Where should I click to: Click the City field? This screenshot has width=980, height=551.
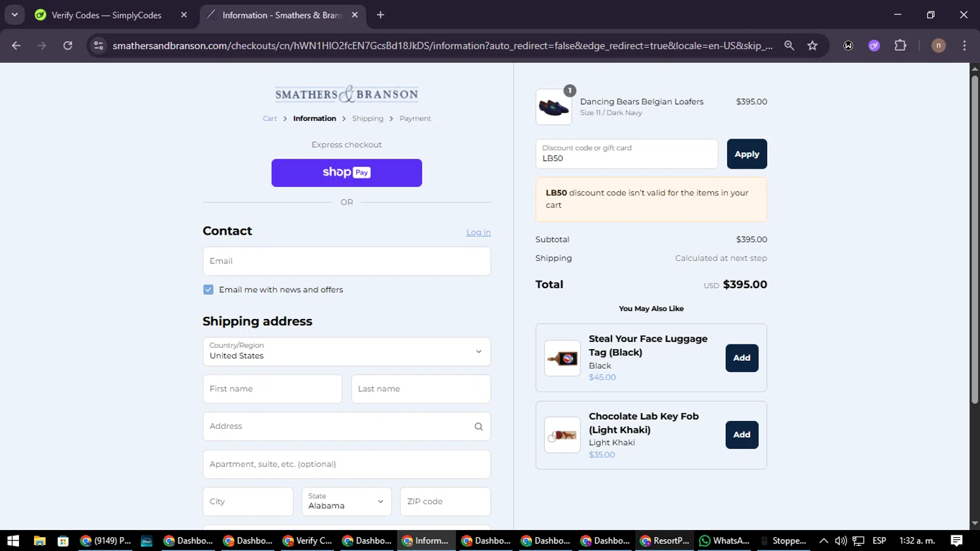tap(248, 501)
